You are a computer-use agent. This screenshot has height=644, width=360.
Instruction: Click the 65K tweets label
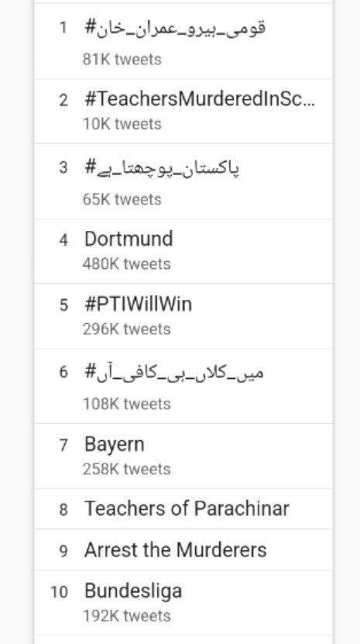point(122,200)
